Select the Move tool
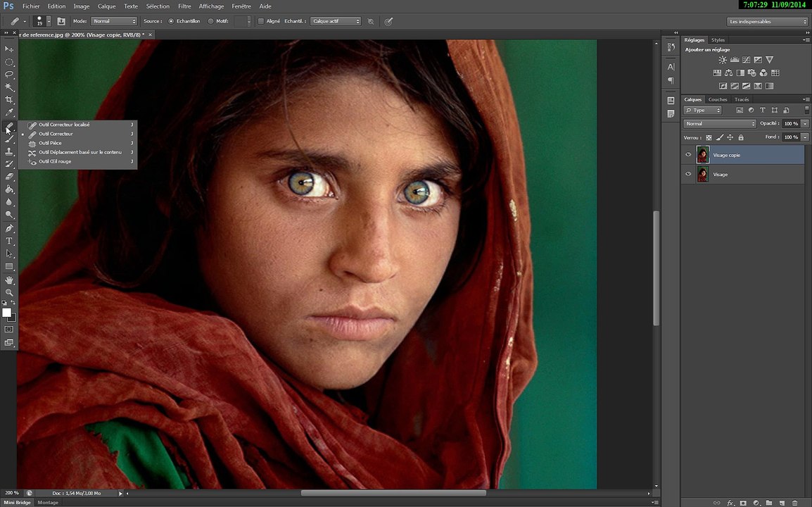 coord(9,49)
